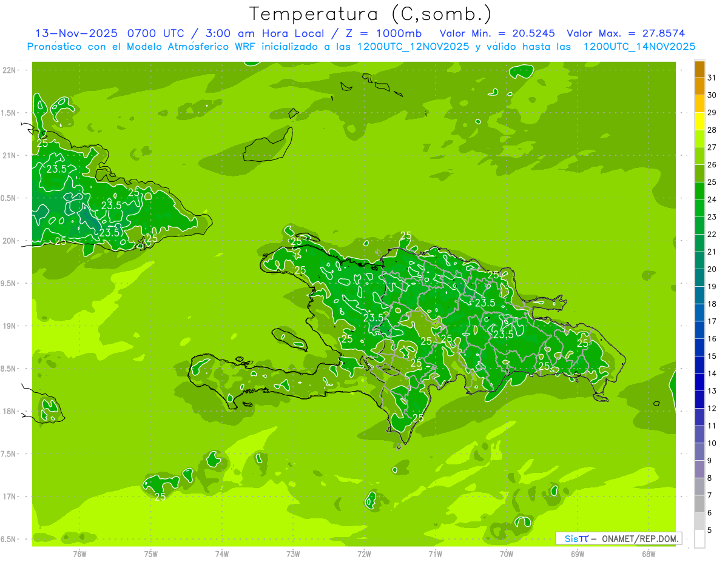This screenshot has width=728, height=562.
Task: Click the '1200UTC_14NOV2025' valid-until text
Action: point(639,46)
